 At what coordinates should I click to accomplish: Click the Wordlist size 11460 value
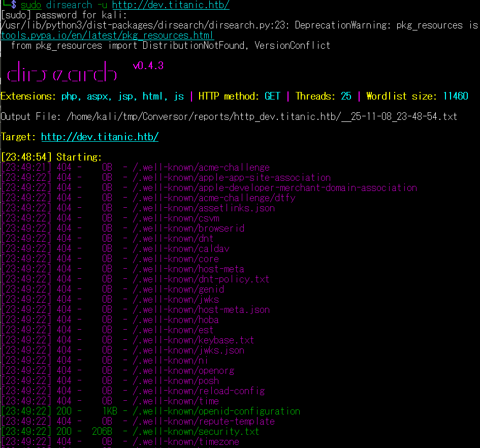455,97
